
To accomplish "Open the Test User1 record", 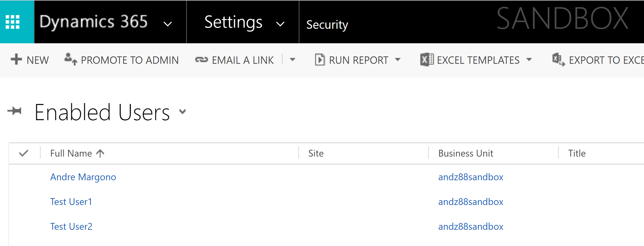I will click(x=71, y=202).
